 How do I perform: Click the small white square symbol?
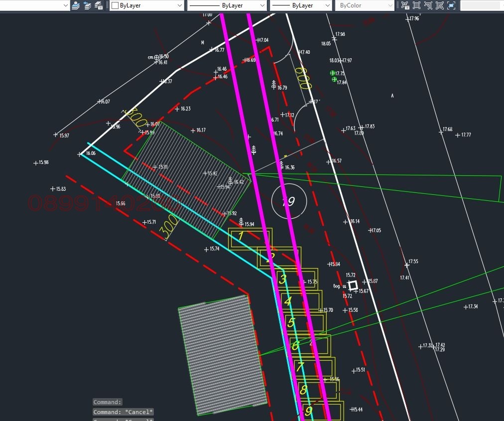tap(353, 285)
